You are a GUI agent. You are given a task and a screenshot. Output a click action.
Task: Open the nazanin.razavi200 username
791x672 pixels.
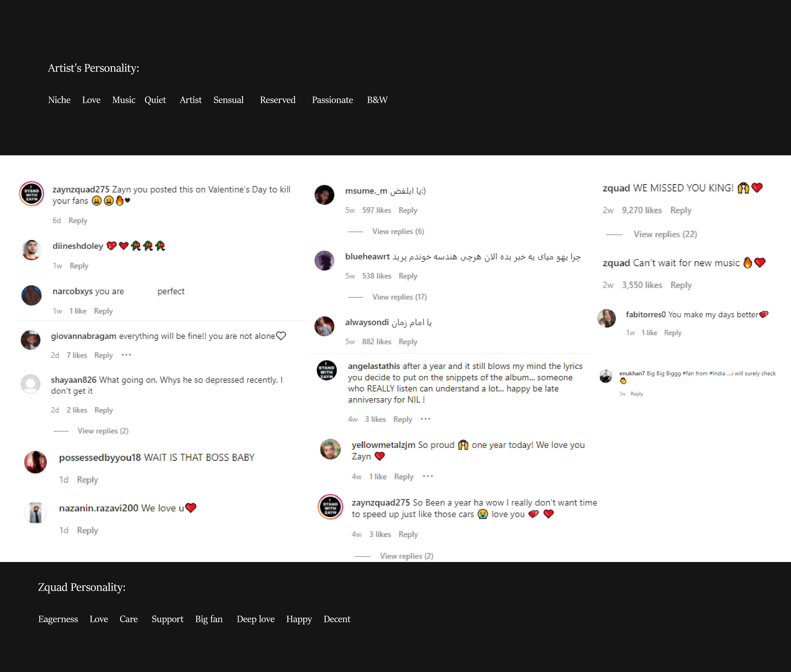click(99, 508)
